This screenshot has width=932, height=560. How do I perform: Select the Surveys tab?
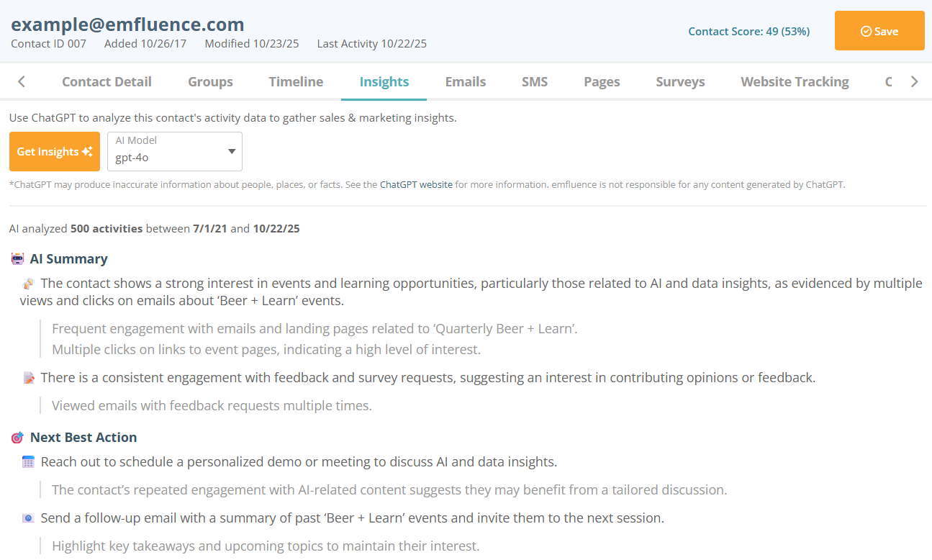[680, 82]
